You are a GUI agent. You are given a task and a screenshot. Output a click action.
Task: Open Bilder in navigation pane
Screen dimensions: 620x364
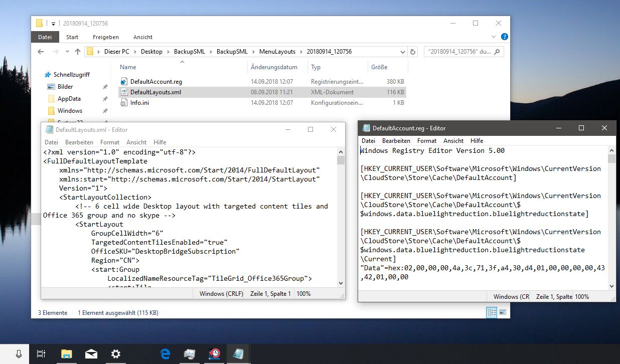pos(65,87)
